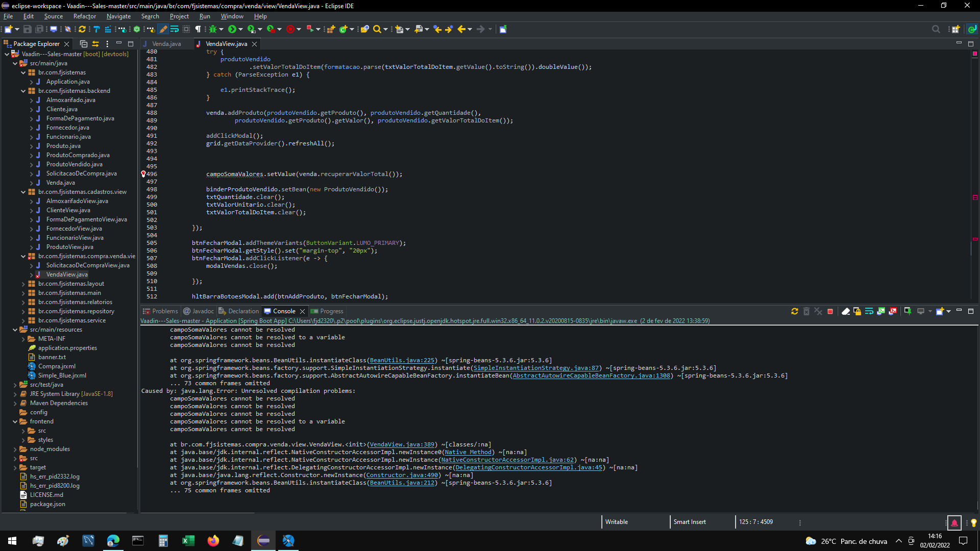Navigate back with yellow left arrow

(x=461, y=29)
